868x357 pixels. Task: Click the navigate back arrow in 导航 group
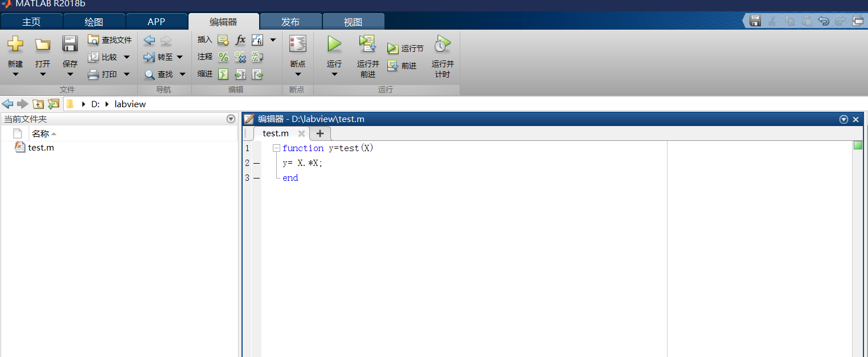click(x=149, y=40)
